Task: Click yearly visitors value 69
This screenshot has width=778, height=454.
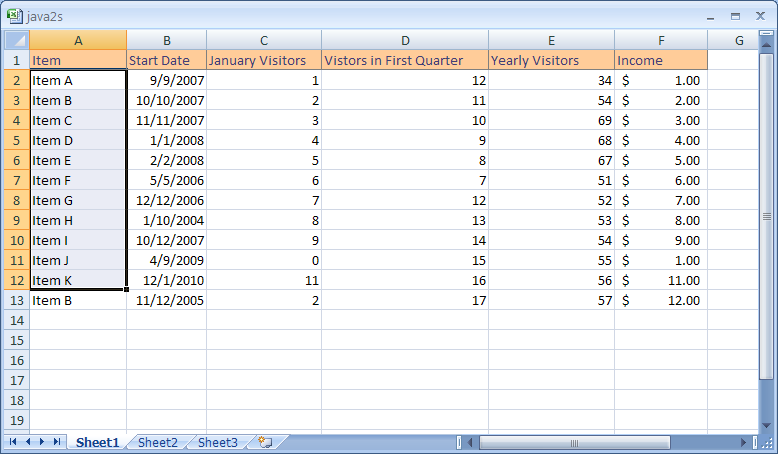Action: 551,120
